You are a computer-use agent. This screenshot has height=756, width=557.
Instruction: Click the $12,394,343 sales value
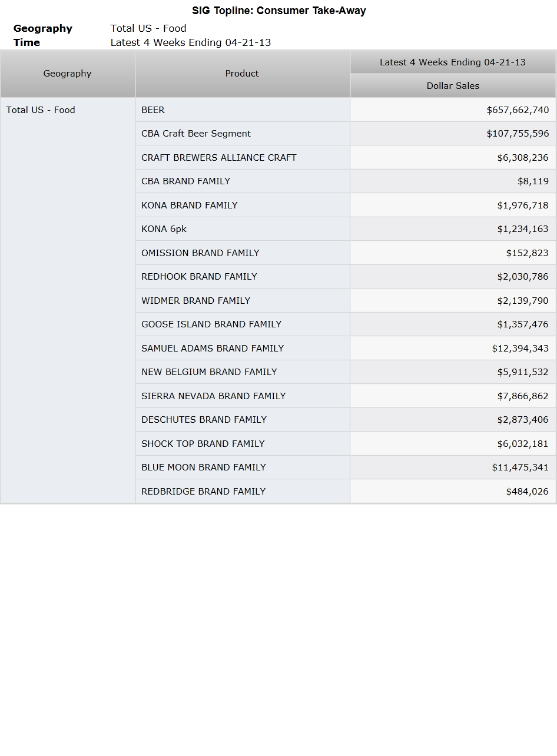(520, 349)
